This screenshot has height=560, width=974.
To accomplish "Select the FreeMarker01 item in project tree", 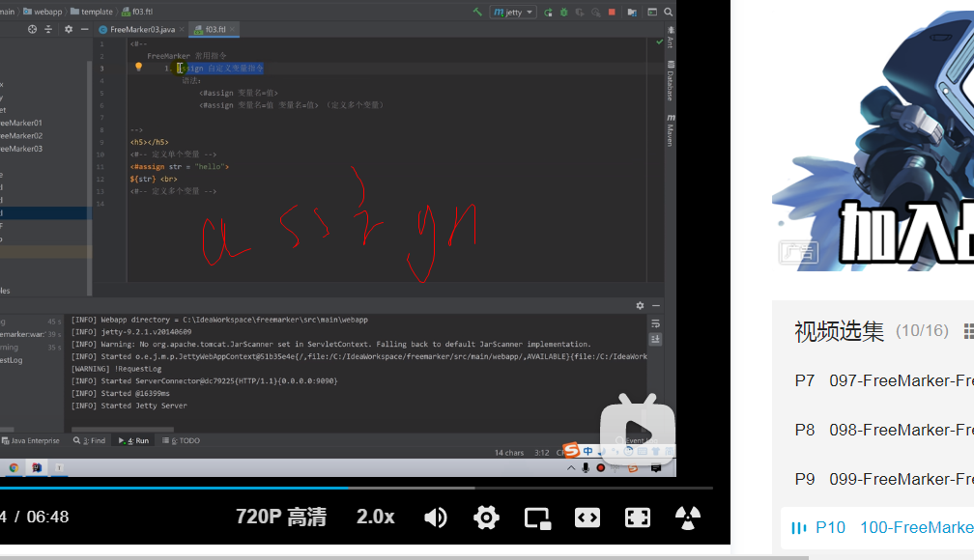I will [x=21, y=123].
